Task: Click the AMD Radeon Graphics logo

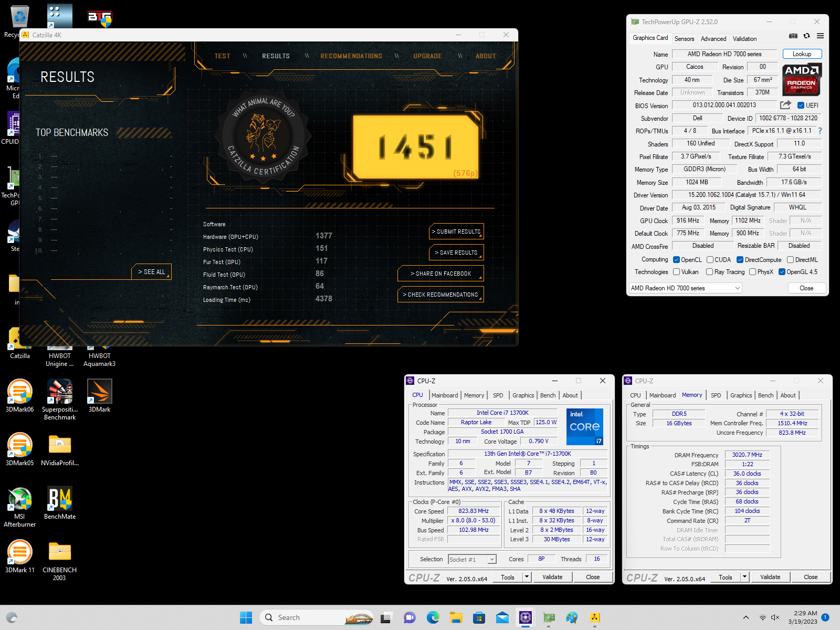Action: 802,80
